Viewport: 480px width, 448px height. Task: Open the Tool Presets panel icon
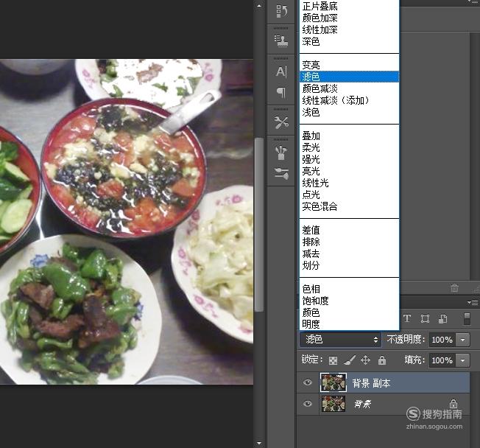pyautogui.click(x=281, y=122)
